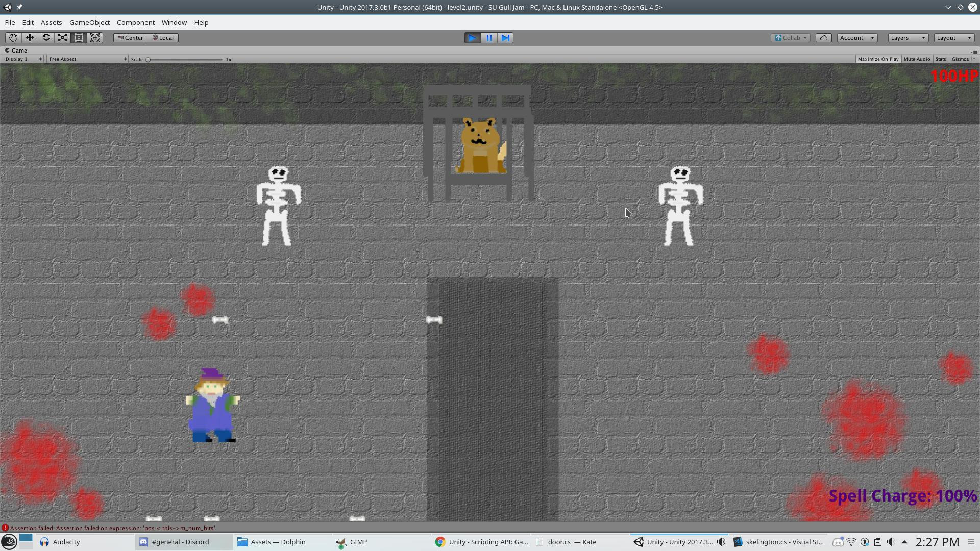Open the Game panel options menu
This screenshot has width=980, height=551.
point(974,52)
